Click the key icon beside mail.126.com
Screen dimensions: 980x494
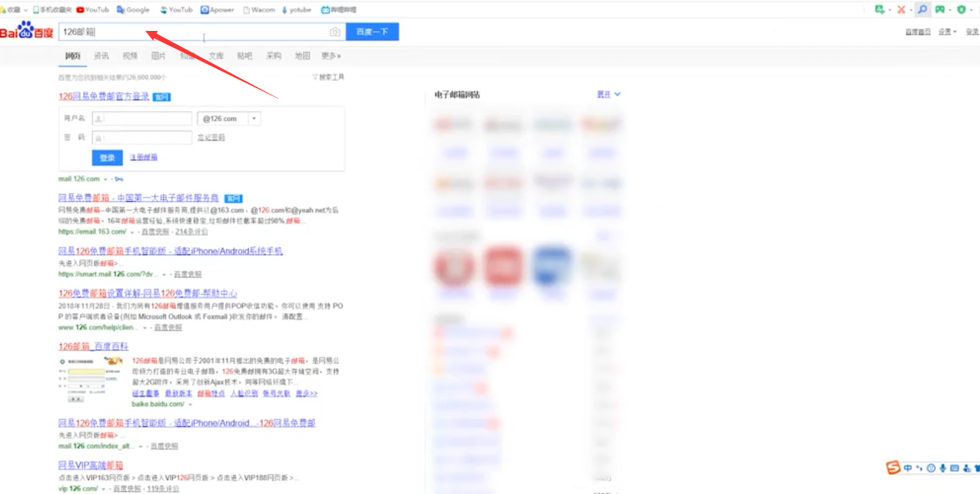[119, 179]
